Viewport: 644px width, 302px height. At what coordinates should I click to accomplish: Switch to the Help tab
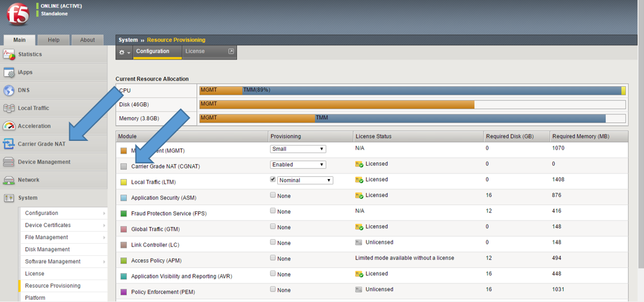point(54,40)
